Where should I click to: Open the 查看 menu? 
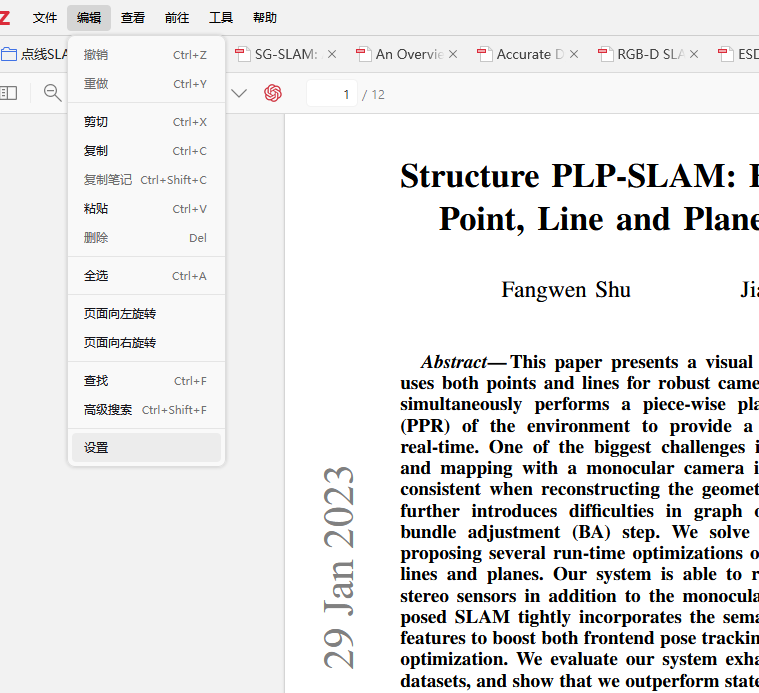[133, 18]
